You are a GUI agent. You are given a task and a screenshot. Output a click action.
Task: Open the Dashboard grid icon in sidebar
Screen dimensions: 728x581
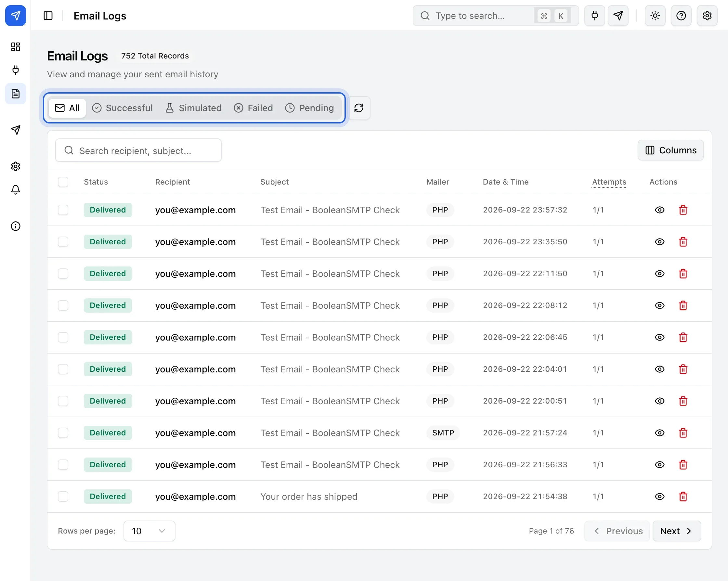pos(16,46)
